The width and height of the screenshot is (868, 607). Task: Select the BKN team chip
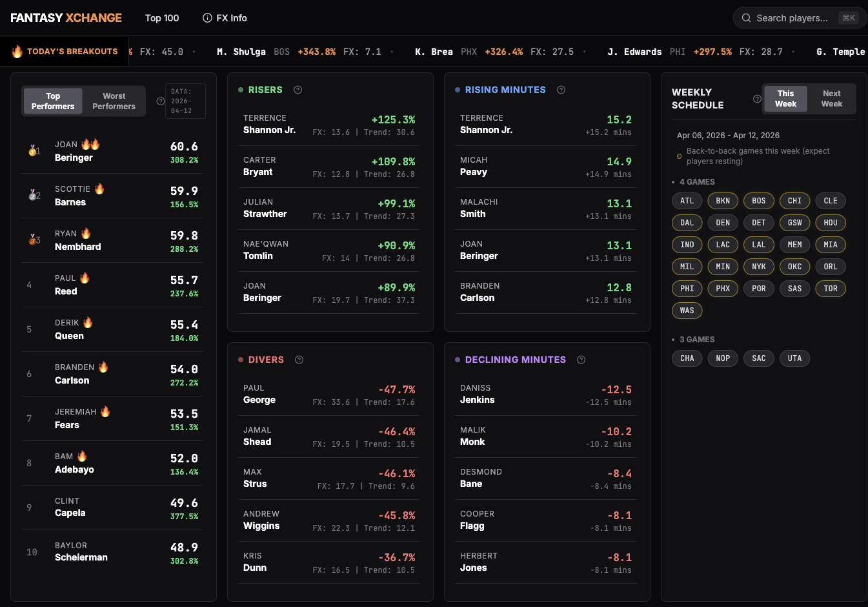coord(723,201)
